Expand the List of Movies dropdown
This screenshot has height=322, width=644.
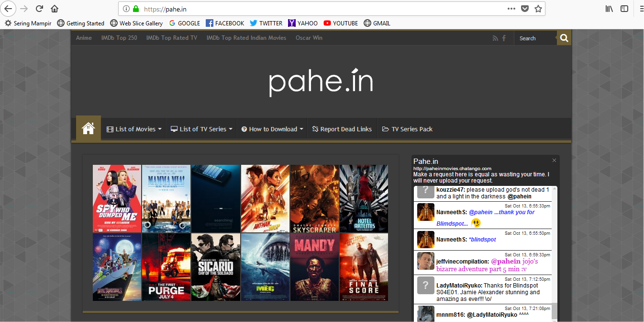(x=133, y=128)
